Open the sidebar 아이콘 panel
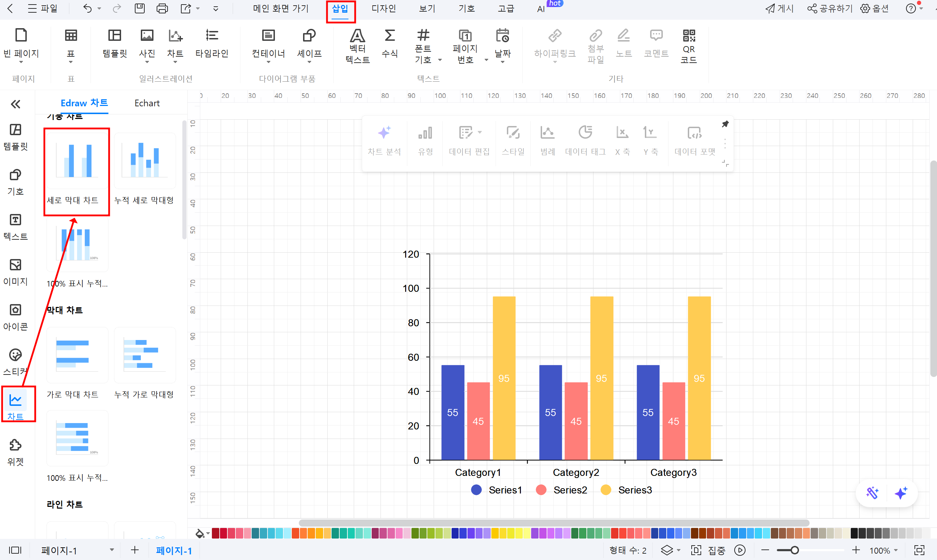Viewport: 937px width, 560px height. click(15, 317)
